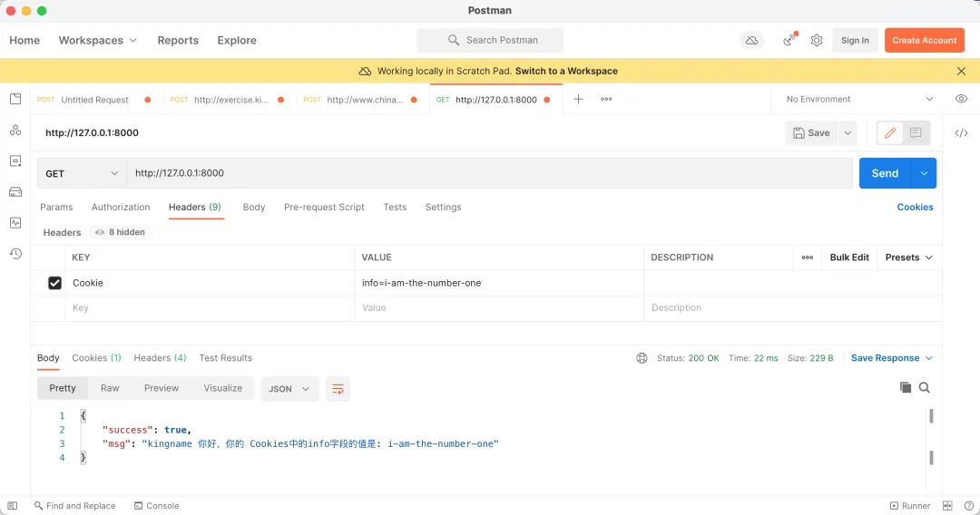The image size is (980, 515).
Task: Switch to the Authorization tab
Action: pyautogui.click(x=121, y=208)
